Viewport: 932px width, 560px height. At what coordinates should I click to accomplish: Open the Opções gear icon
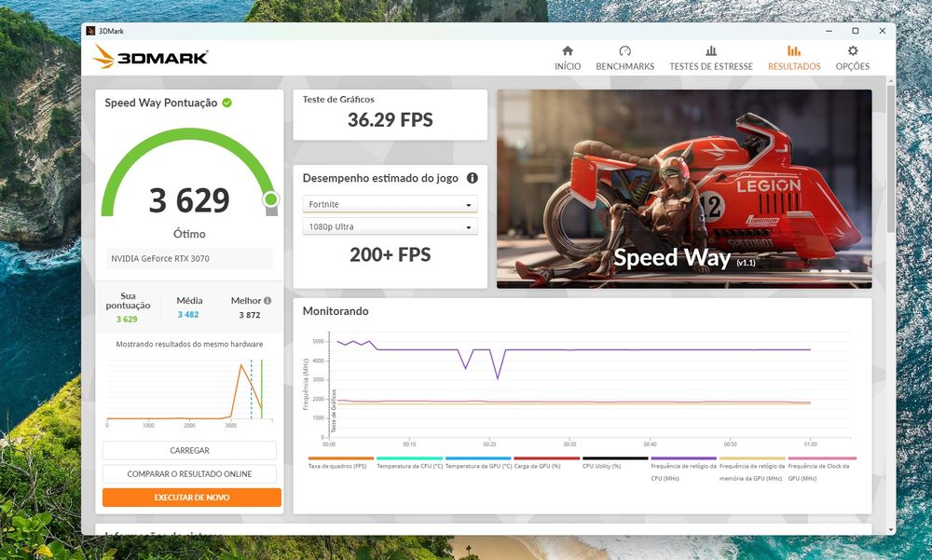pos(853,51)
